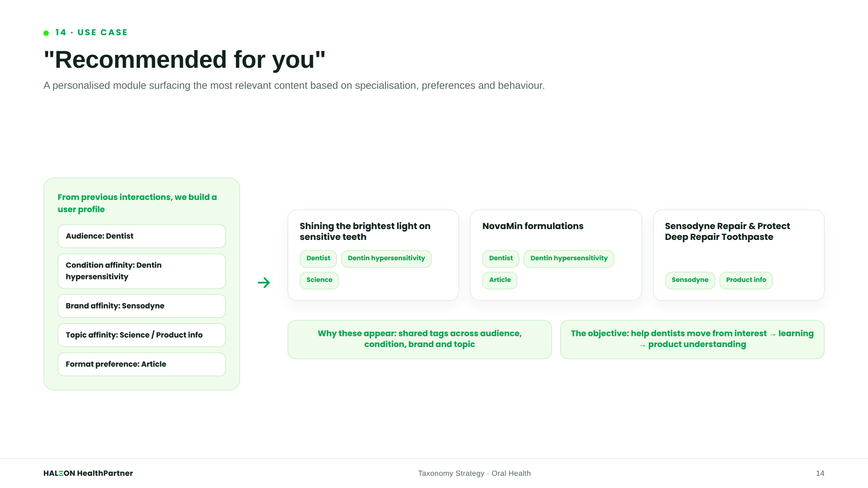Click the HALEON HealthPartner logo in footer
The image size is (868, 488).
[x=88, y=473]
